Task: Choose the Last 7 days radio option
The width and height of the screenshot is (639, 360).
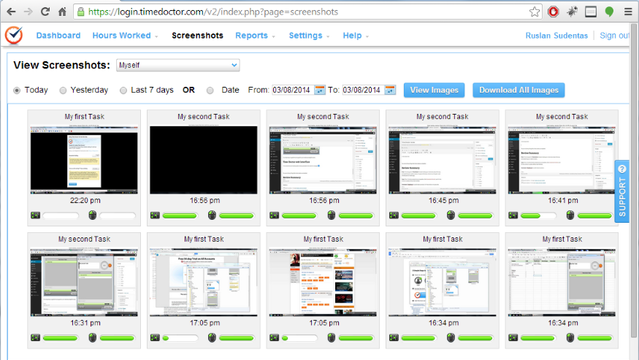Action: point(123,91)
